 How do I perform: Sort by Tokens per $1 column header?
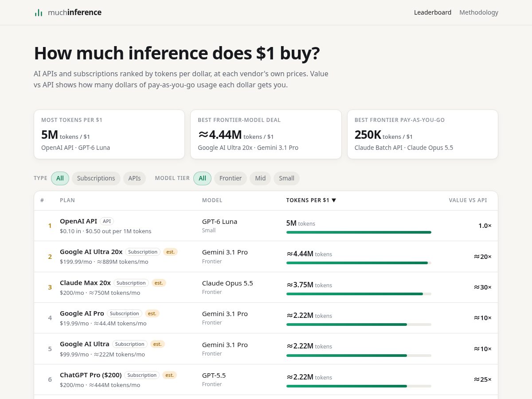(x=311, y=200)
